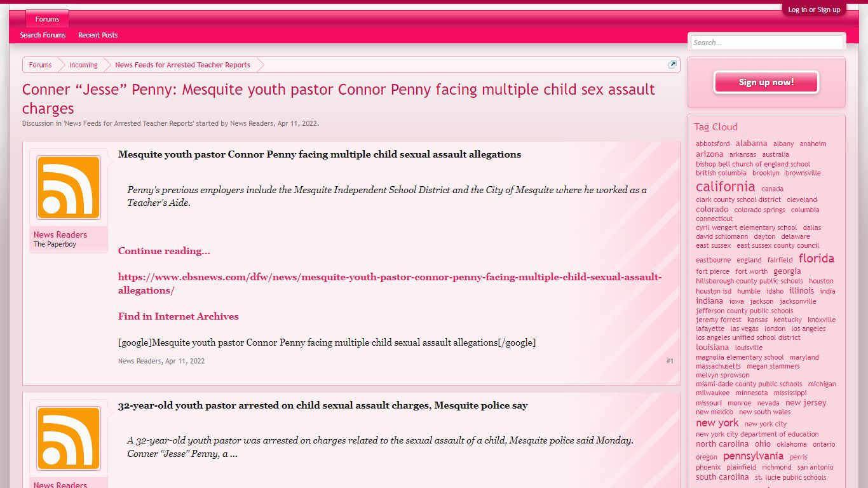Screen dimensions: 868x488
Task: Select the indiana tag
Action: [x=710, y=301]
